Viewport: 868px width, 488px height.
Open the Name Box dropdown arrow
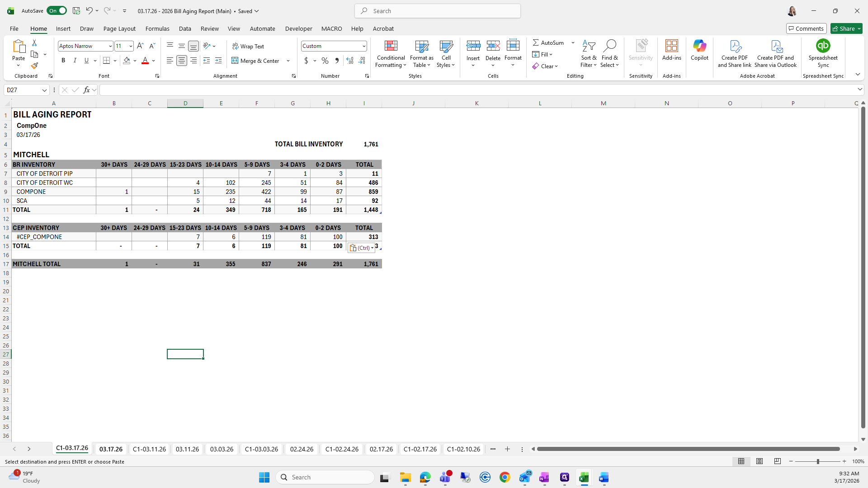point(44,90)
